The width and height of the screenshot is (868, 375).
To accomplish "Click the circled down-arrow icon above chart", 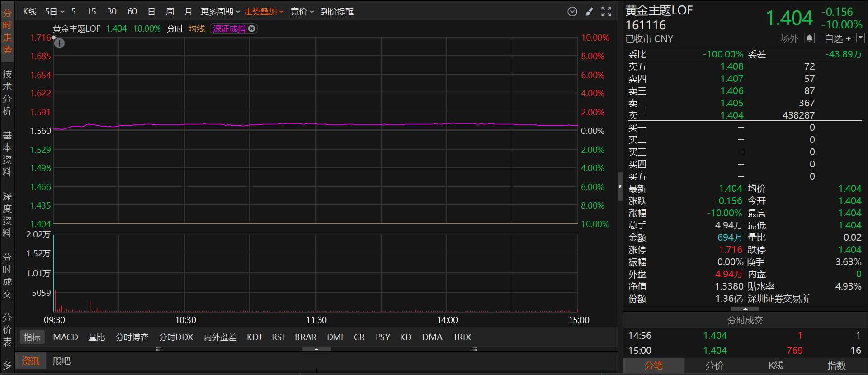I will (572, 12).
